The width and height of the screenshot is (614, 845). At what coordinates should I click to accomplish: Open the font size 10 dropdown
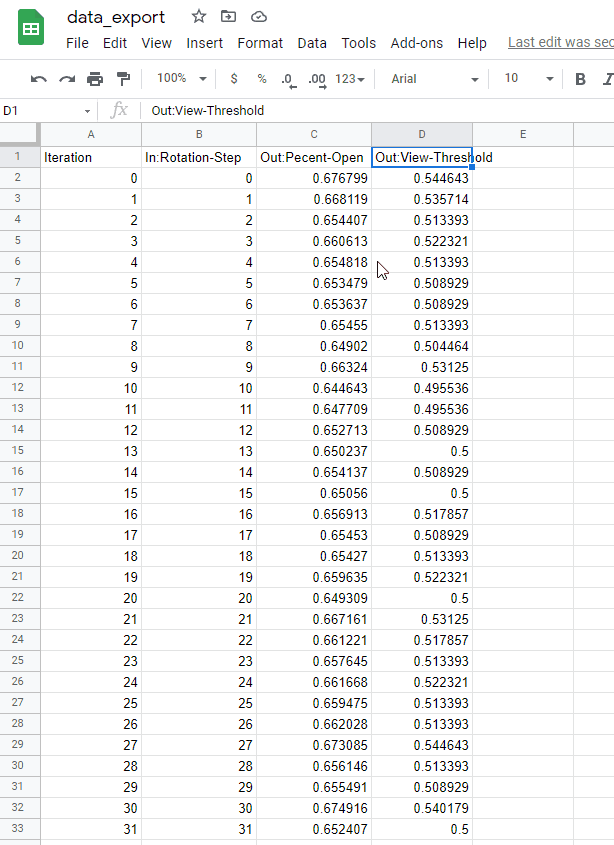[x=528, y=79]
